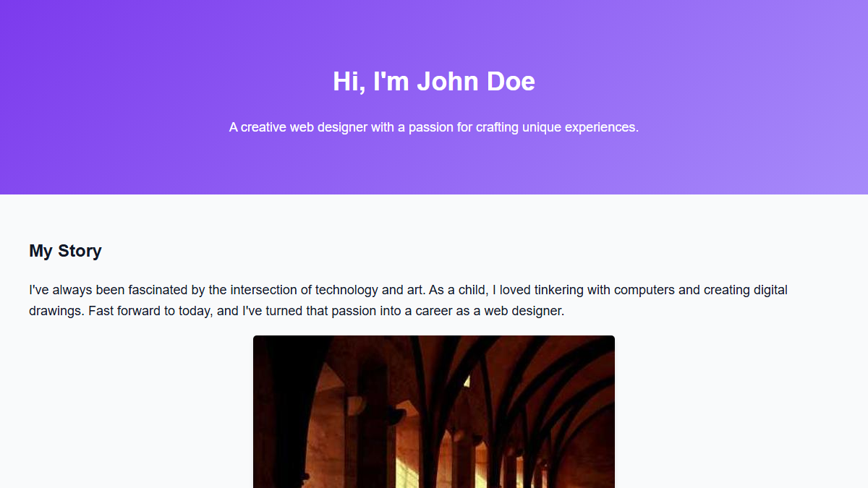This screenshot has width=868, height=488.
Task: Select the creative web designer tagline text
Action: click(433, 127)
